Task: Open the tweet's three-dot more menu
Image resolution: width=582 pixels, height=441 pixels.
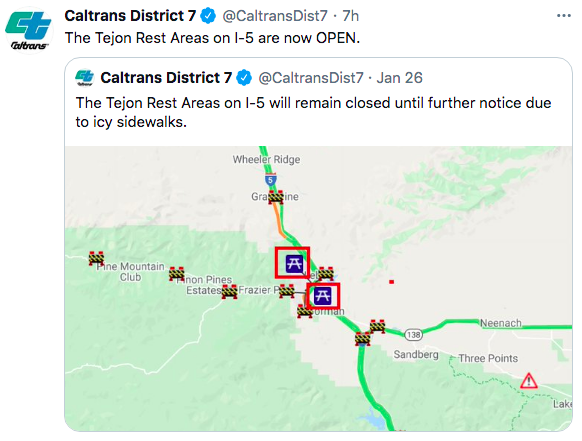Action: [563, 16]
